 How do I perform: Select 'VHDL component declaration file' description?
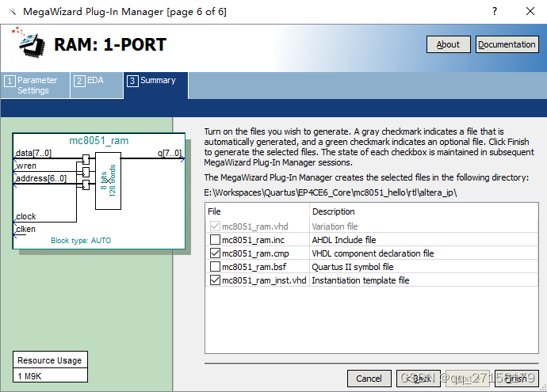point(373,253)
